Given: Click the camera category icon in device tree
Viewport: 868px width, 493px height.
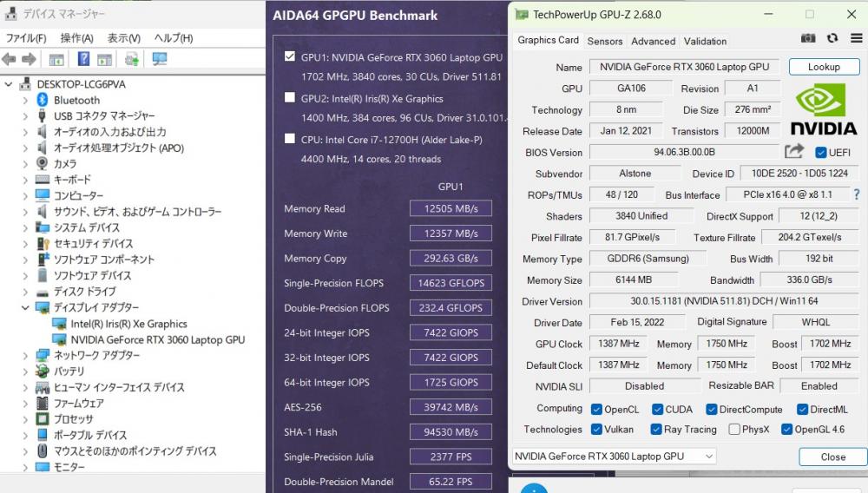Looking at the screenshot, I should [x=42, y=163].
